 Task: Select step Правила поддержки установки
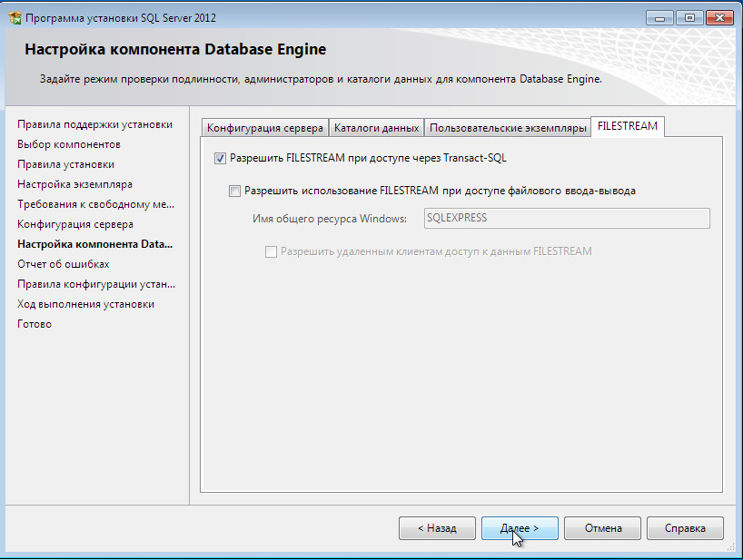click(x=94, y=124)
